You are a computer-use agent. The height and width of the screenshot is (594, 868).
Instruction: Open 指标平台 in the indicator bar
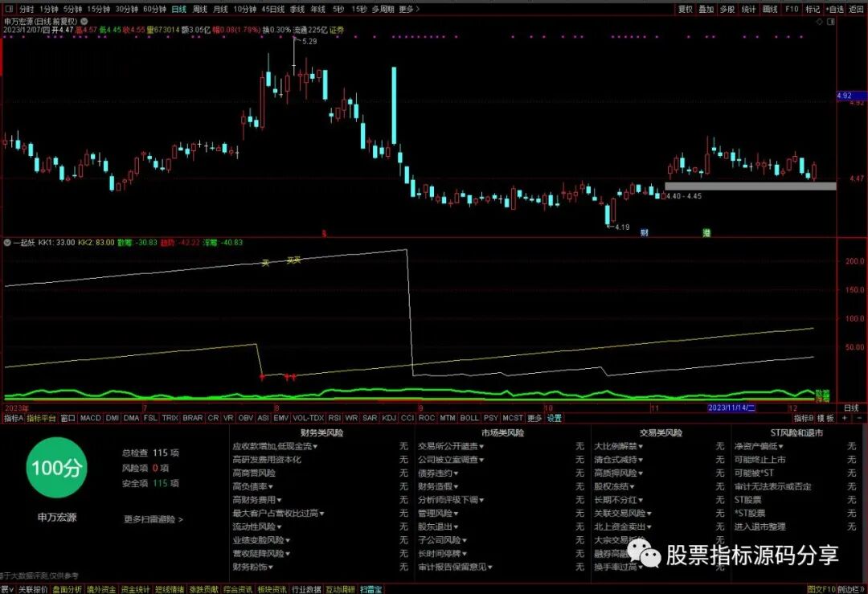coord(42,418)
